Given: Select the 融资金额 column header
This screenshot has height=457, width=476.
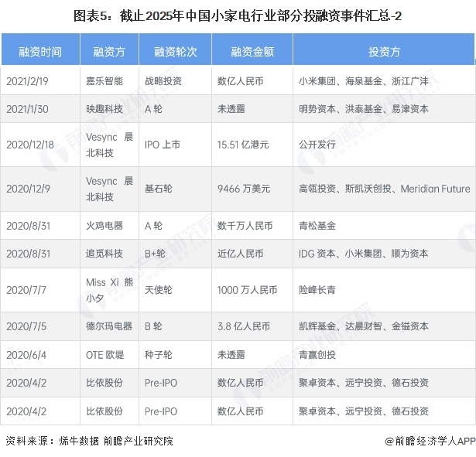Looking at the screenshot, I should click(x=252, y=52).
